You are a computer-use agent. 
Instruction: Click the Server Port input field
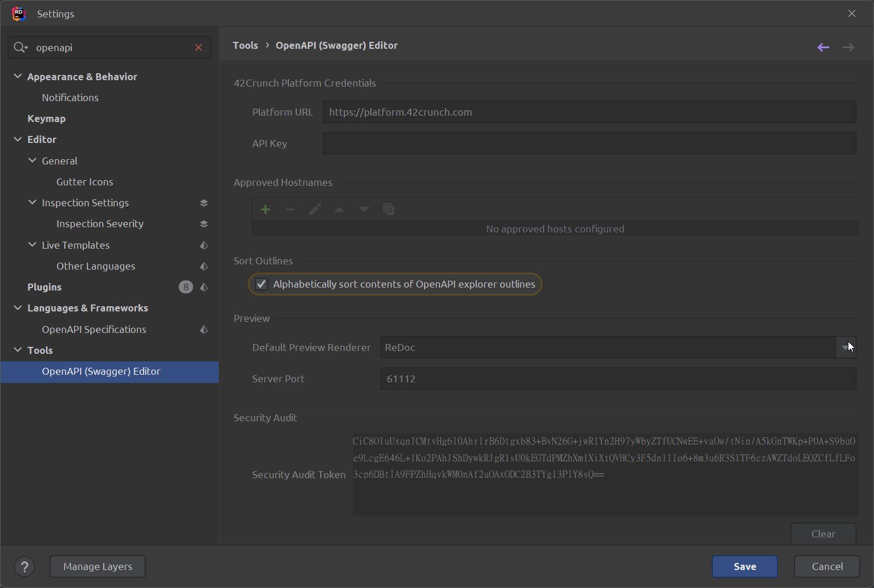click(617, 379)
